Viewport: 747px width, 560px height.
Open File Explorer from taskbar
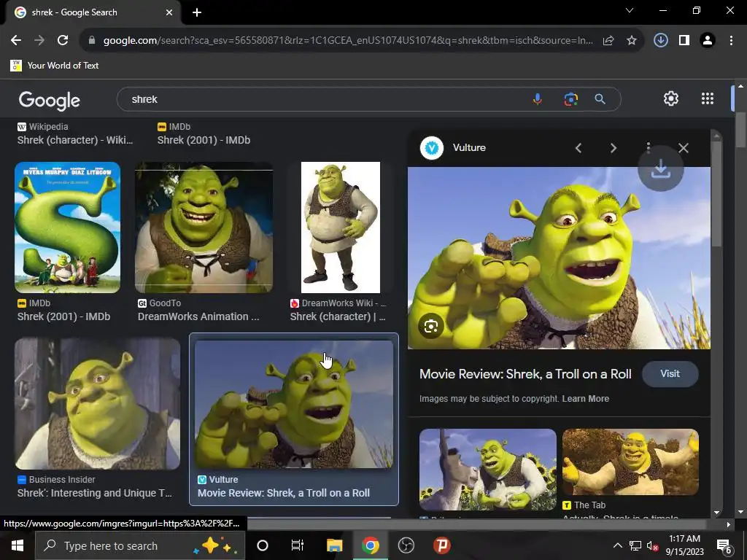334,545
